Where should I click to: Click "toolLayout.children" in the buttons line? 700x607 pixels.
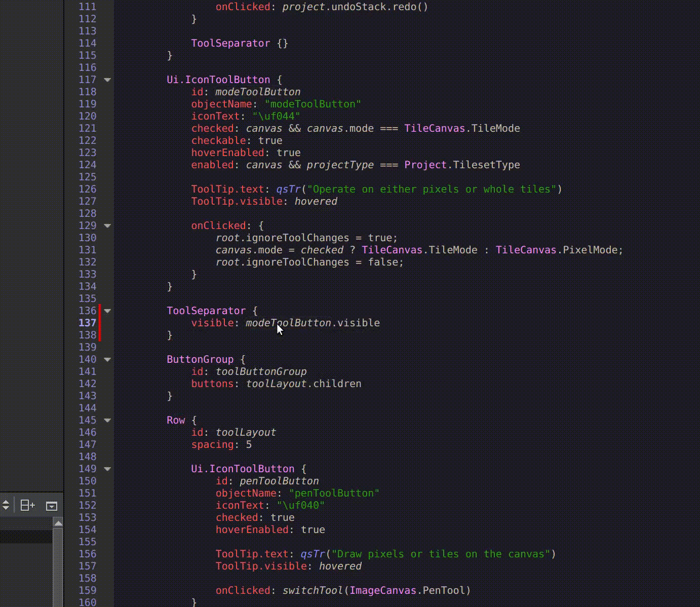[x=303, y=384]
